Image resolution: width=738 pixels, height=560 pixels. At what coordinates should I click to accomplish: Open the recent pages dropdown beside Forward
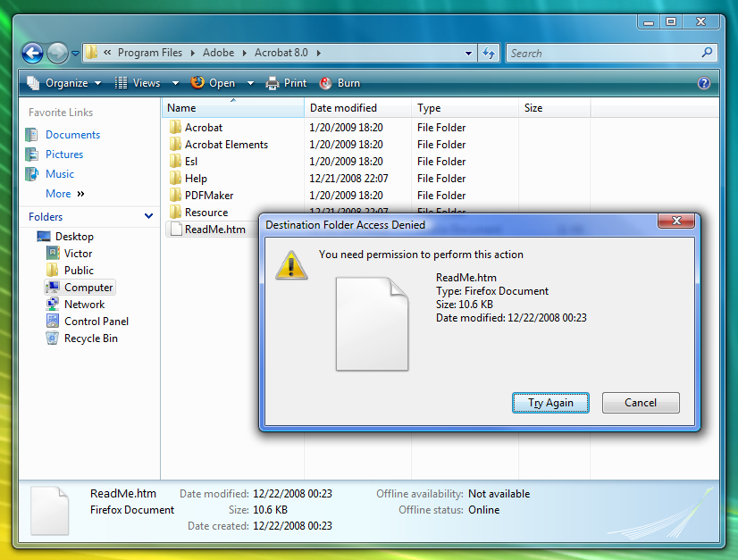tap(75, 54)
